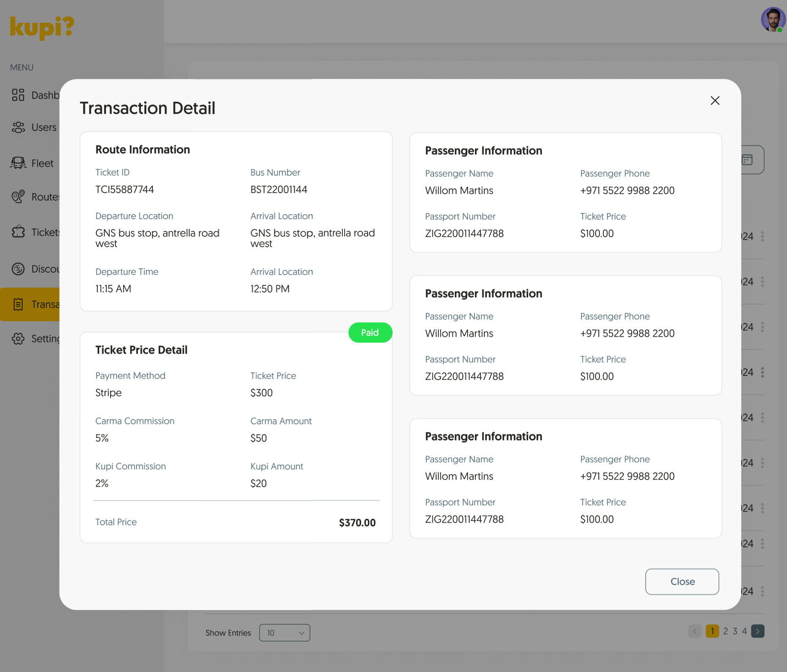Go to page 2 in pagination
Image resolution: width=787 pixels, height=672 pixels.
pos(726,631)
